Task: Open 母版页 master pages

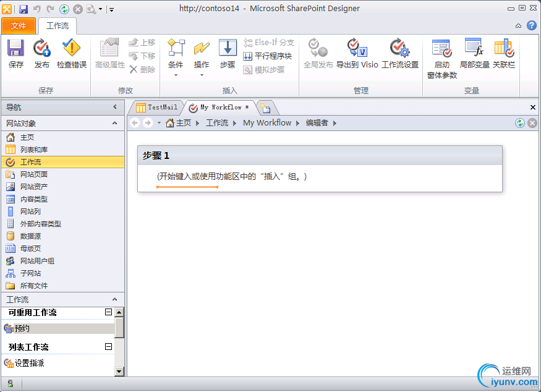Action: click(x=63, y=249)
